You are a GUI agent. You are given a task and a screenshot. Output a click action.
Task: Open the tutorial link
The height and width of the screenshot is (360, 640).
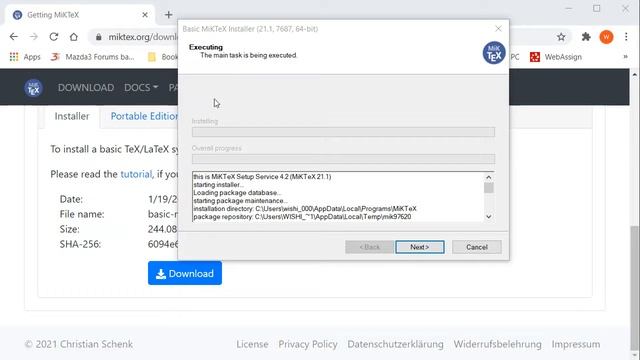[x=136, y=174]
